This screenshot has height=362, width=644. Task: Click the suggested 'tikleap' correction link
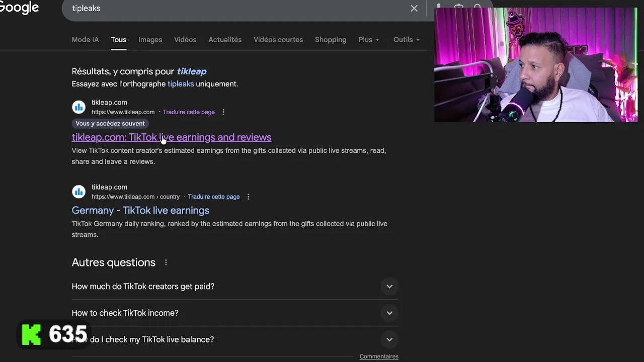[192, 71]
